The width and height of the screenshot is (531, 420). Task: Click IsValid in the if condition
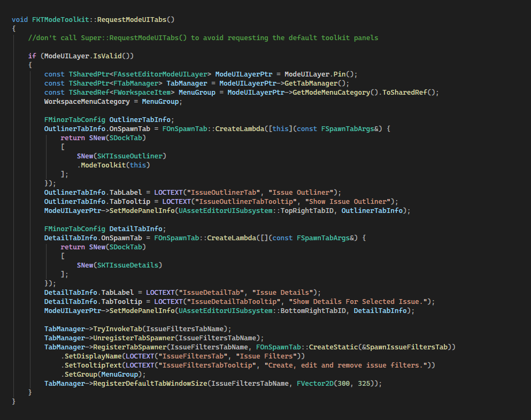(111, 56)
